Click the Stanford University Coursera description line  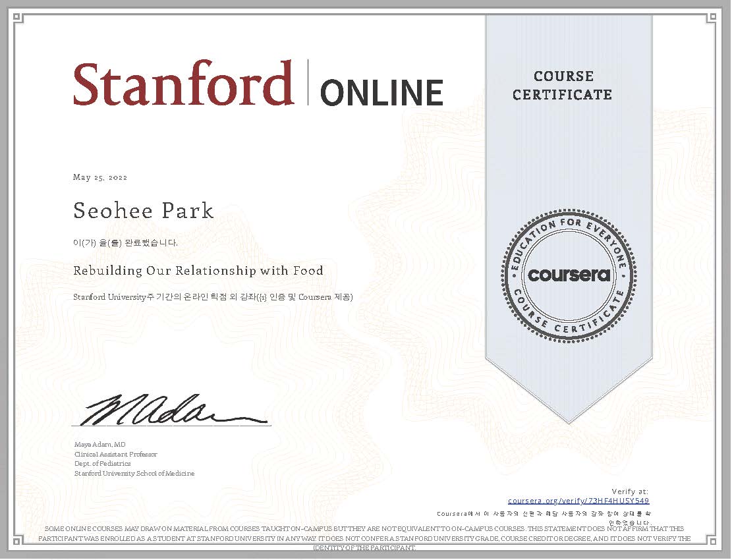[x=213, y=296]
